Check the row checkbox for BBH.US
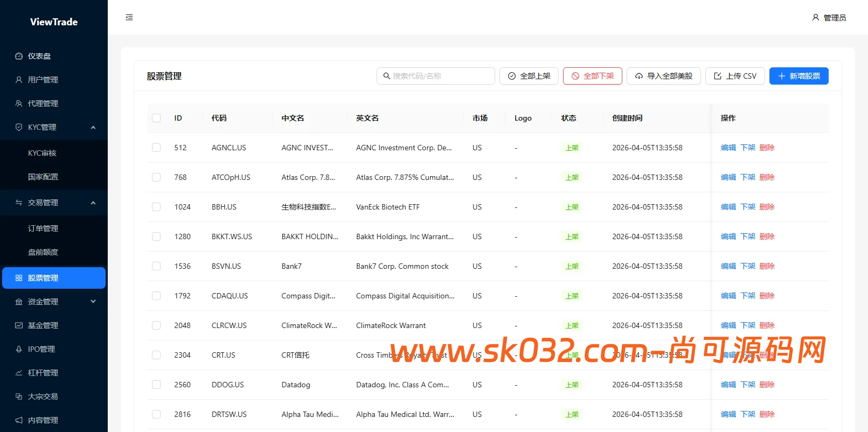Screen dimensions: 868x432 pos(156,207)
